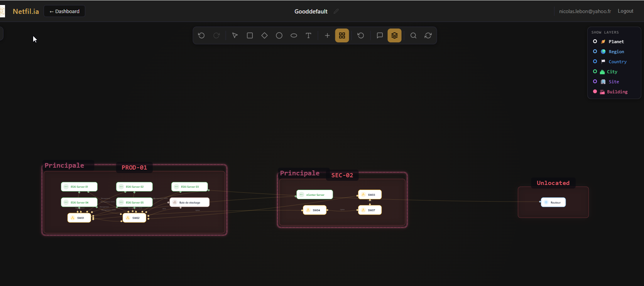This screenshot has width=644, height=286.
Task: Click the Building factory icon
Action: 602,92
